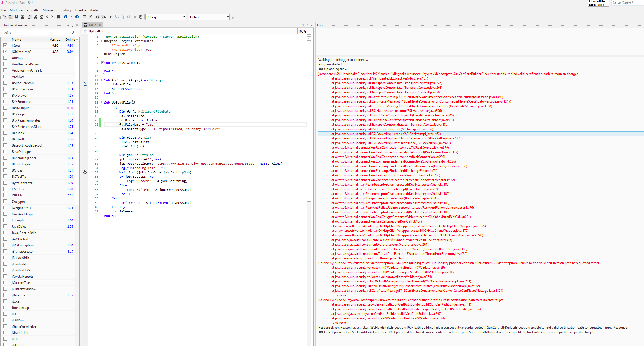Screen dimensions: 644x346
Task: Click the Undo toolbar icon
Action: [47, 17]
